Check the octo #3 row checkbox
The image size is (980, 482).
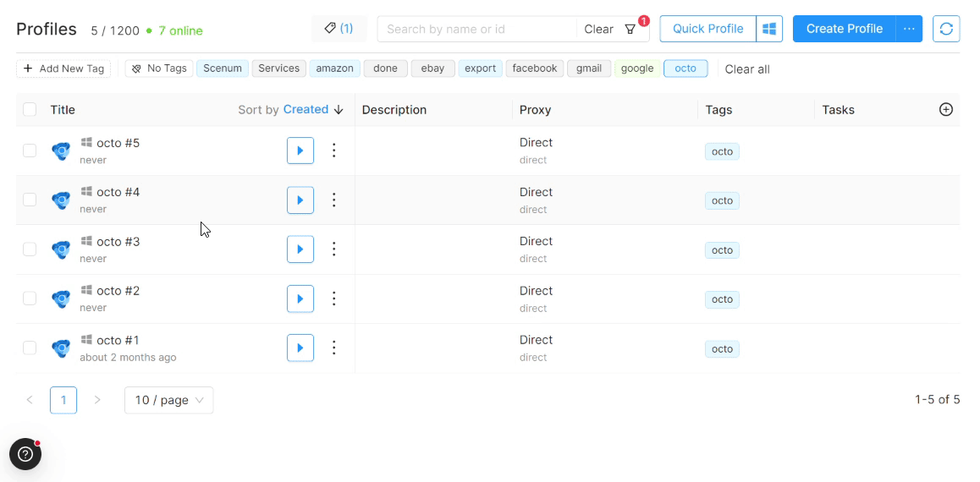point(30,249)
